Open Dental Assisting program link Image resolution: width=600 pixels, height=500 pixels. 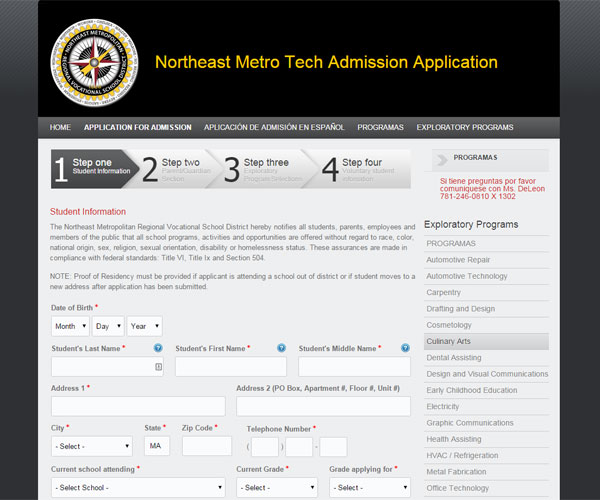[x=454, y=358]
